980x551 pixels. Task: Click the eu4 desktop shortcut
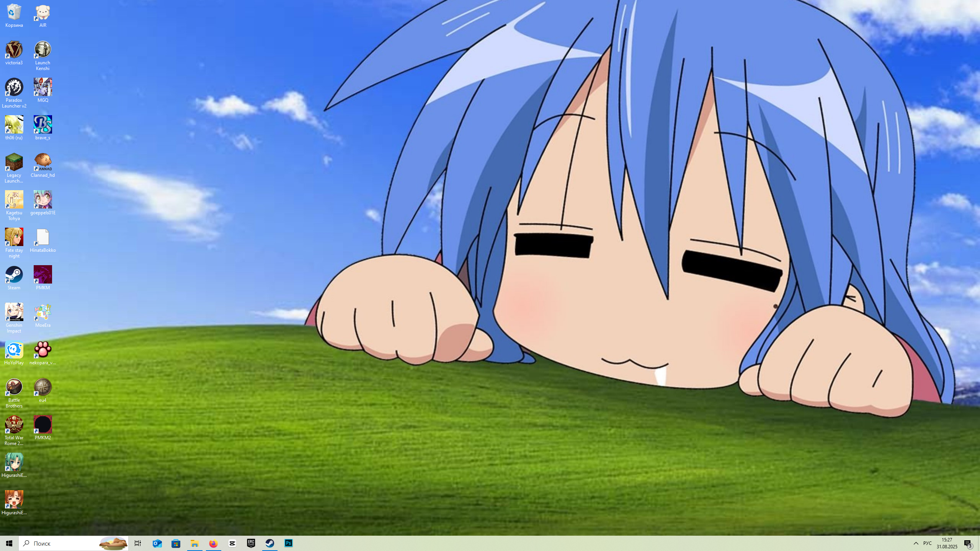(x=43, y=391)
